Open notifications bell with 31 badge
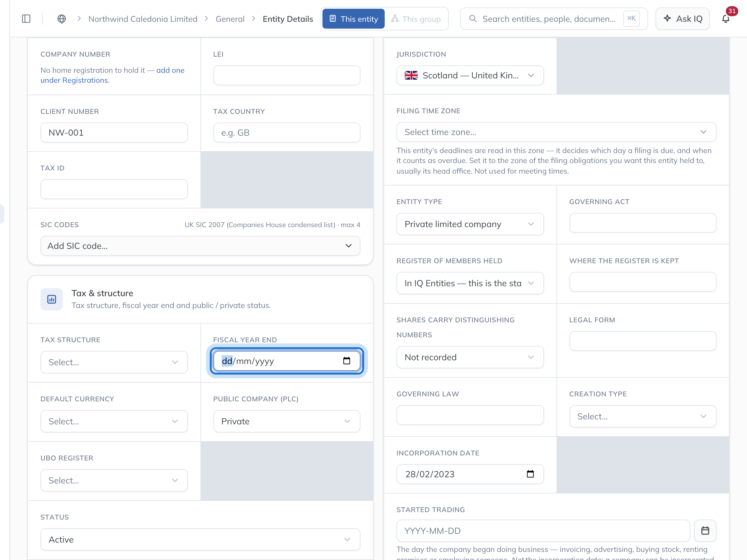 pyautogui.click(x=726, y=19)
